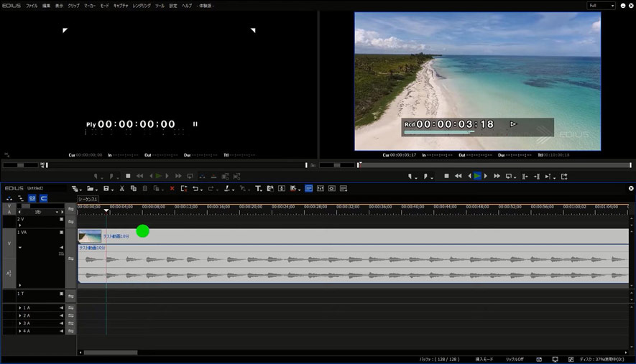Viewport: 636px width, 364px height.
Task: Toggle the highlighted group/link mode button
Action: pyautogui.click(x=32, y=198)
